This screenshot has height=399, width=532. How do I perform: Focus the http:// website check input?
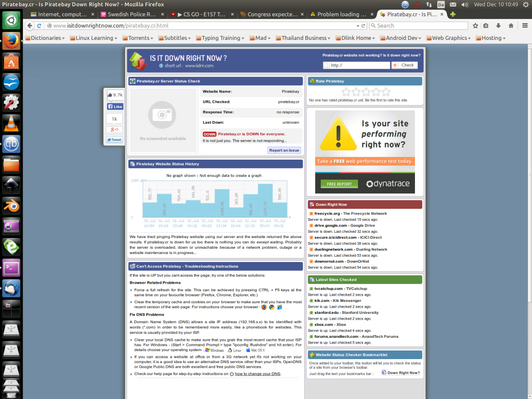point(356,65)
